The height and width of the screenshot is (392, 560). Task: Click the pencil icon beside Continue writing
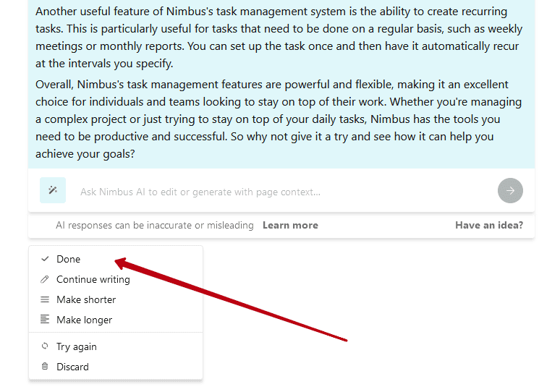(45, 279)
